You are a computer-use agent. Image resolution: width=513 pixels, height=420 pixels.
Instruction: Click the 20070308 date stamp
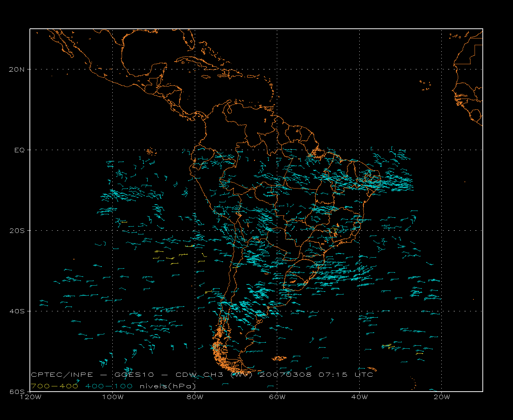285,374
